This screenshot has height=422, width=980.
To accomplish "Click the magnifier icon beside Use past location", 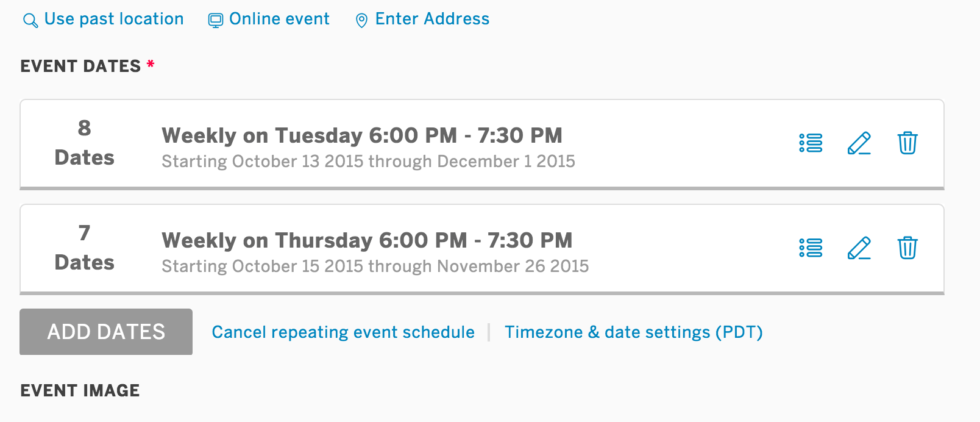I will pos(30,20).
